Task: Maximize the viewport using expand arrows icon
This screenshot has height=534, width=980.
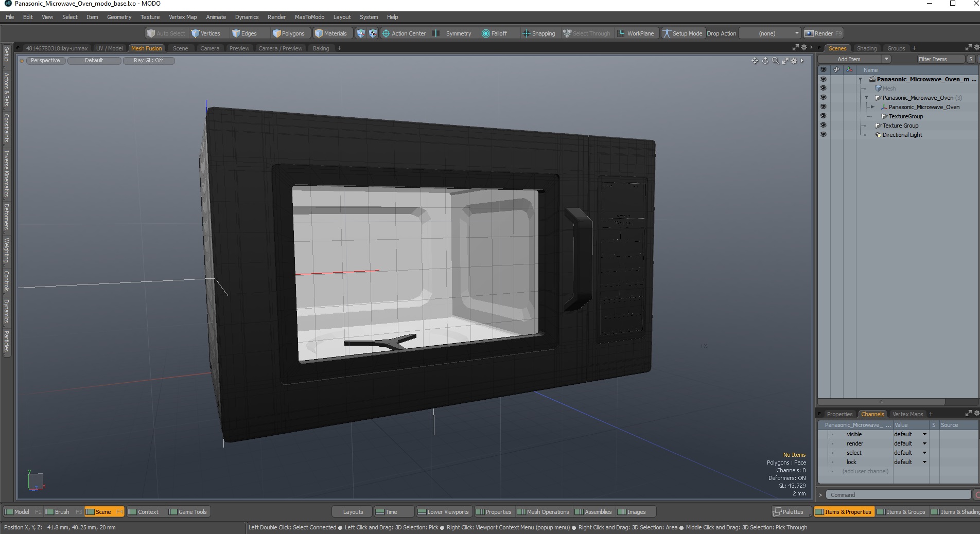Action: click(785, 61)
